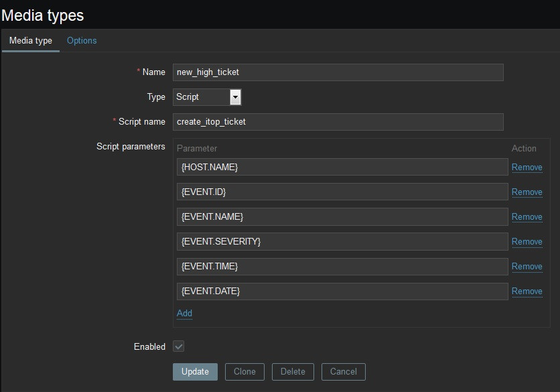This screenshot has width=560, height=392.
Task: Open the Type dropdown arrow
Action: point(234,97)
